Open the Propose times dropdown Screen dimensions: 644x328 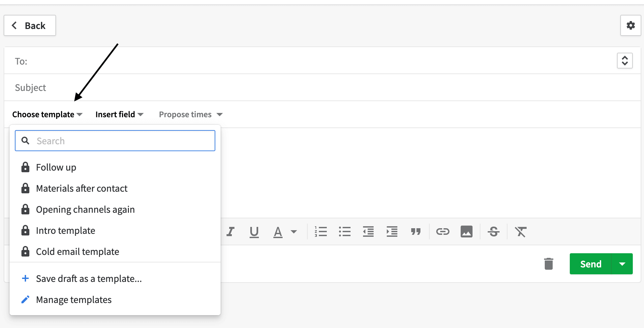point(190,114)
